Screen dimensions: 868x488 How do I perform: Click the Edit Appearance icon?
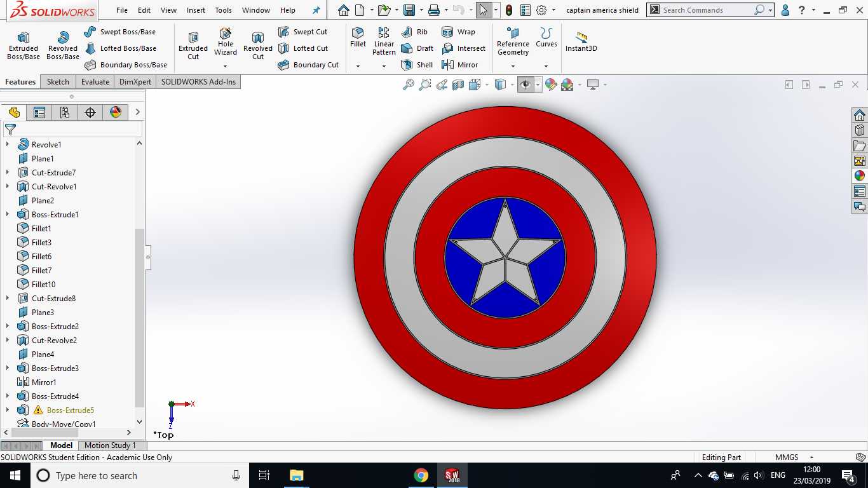coord(551,85)
